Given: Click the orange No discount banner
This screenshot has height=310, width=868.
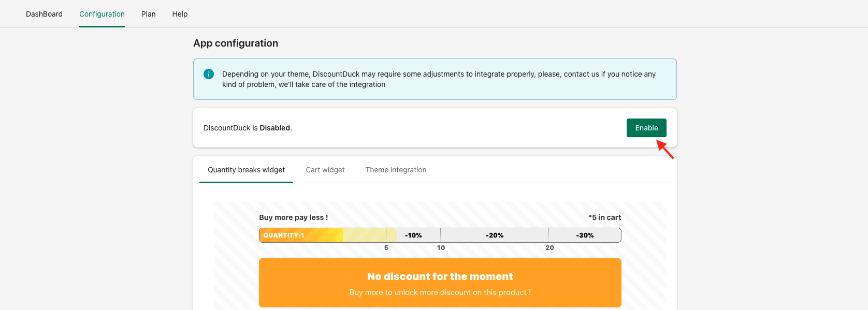Looking at the screenshot, I should (440, 283).
